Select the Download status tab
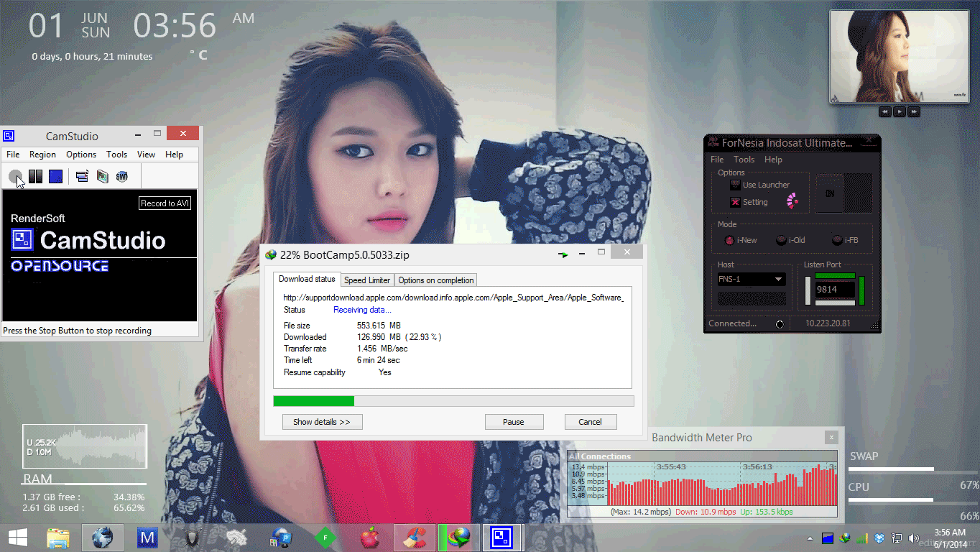980x552 pixels. coord(307,279)
